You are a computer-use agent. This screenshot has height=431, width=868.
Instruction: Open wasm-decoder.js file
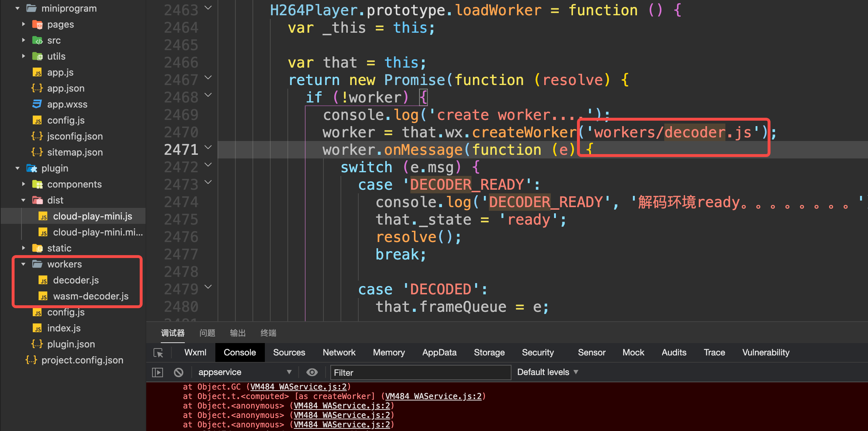coord(91,296)
